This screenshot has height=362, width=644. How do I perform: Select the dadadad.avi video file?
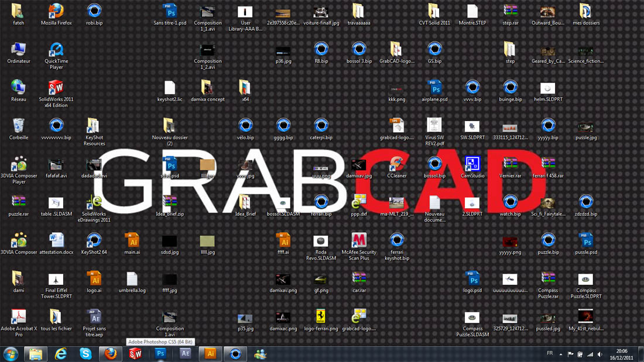tap(94, 167)
